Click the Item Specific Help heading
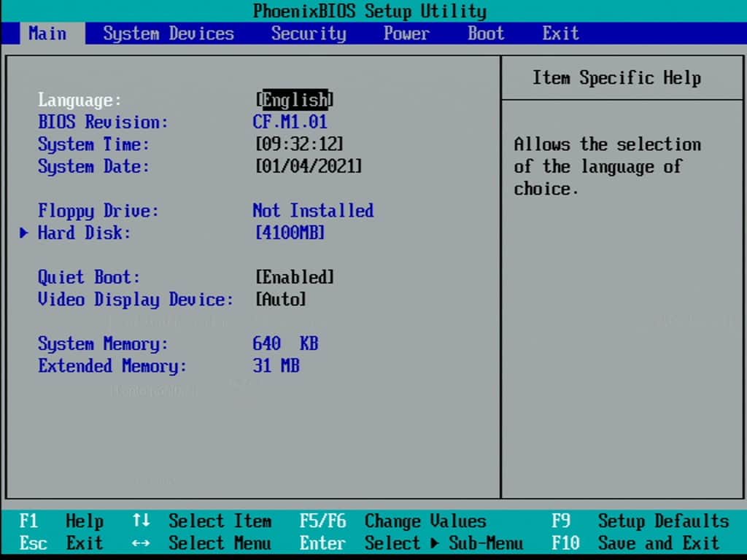Image resolution: width=747 pixels, height=560 pixels. tap(617, 77)
